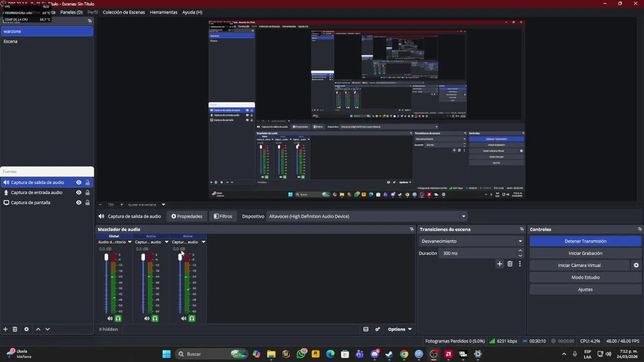Expand the Dispositivo Altavoces dropdown
Screen dimensions: 644x362
click(367, 216)
